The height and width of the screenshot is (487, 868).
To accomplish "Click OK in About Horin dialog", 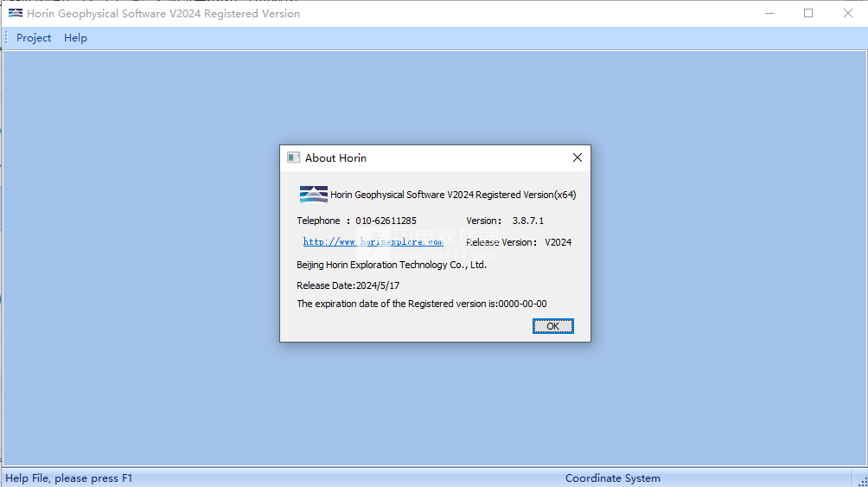I will click(553, 326).
